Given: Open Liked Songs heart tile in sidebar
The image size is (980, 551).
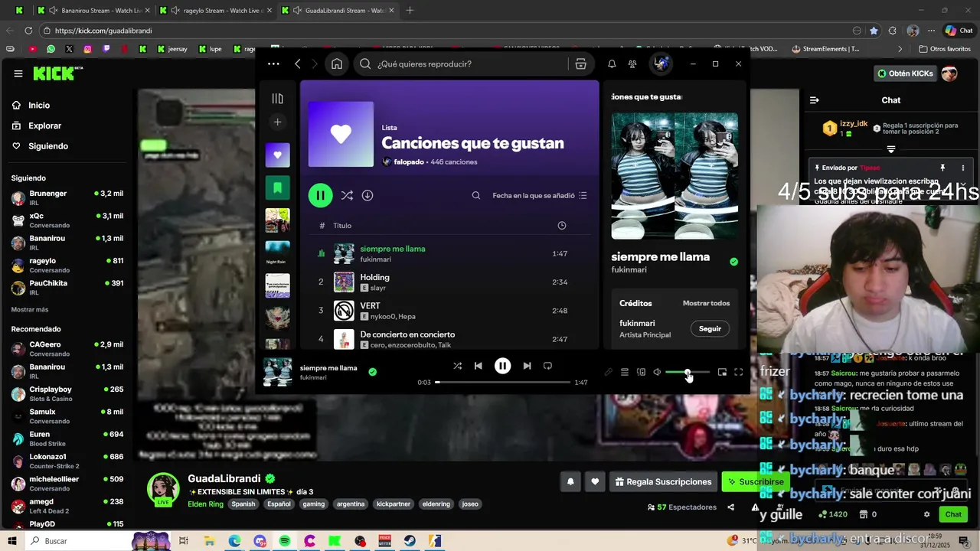Looking at the screenshot, I should click(277, 155).
